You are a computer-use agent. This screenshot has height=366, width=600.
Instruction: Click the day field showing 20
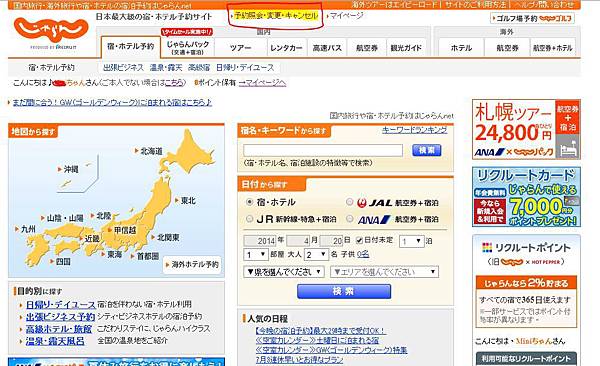pyautogui.click(x=331, y=241)
